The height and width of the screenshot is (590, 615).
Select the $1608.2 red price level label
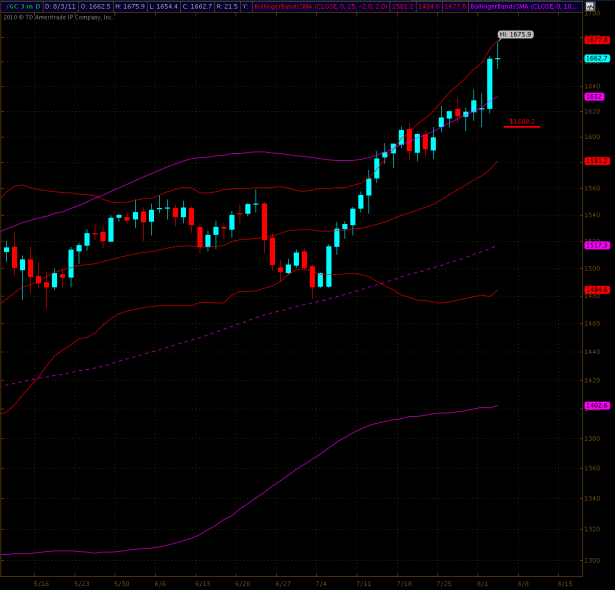click(522, 122)
